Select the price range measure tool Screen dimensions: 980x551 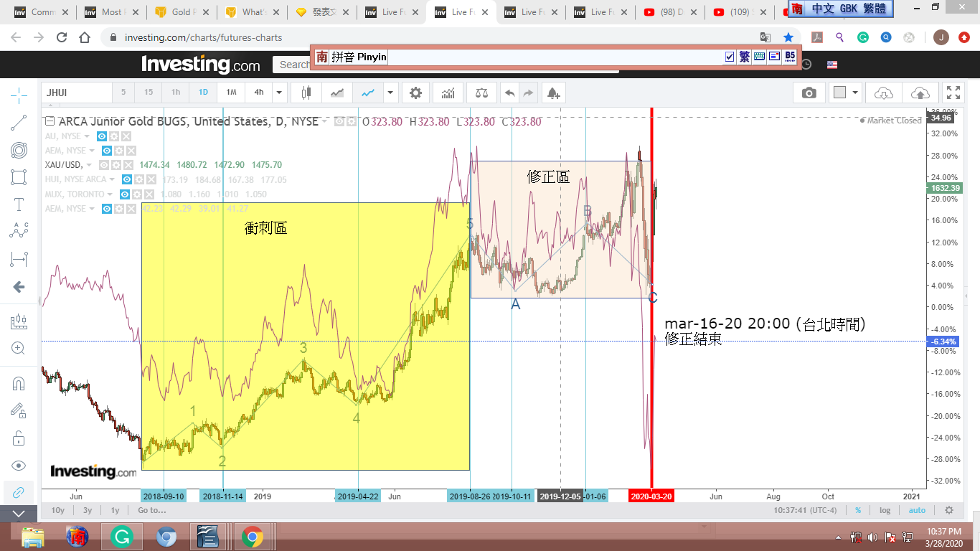[19, 259]
